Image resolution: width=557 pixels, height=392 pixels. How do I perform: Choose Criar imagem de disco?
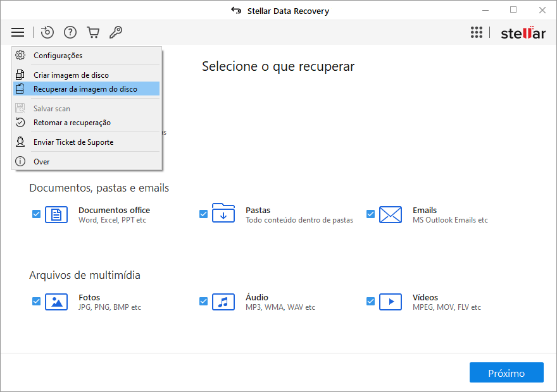tap(71, 75)
